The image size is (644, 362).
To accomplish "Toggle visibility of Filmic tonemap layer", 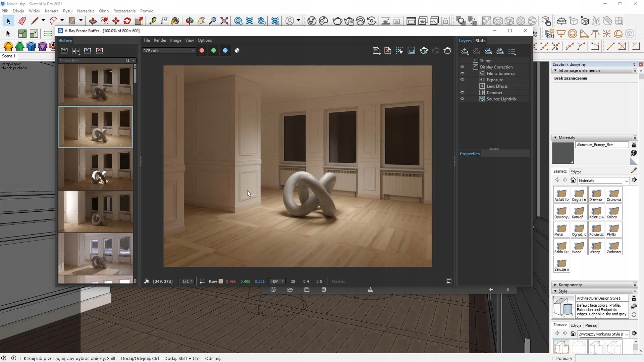I will [x=462, y=73].
